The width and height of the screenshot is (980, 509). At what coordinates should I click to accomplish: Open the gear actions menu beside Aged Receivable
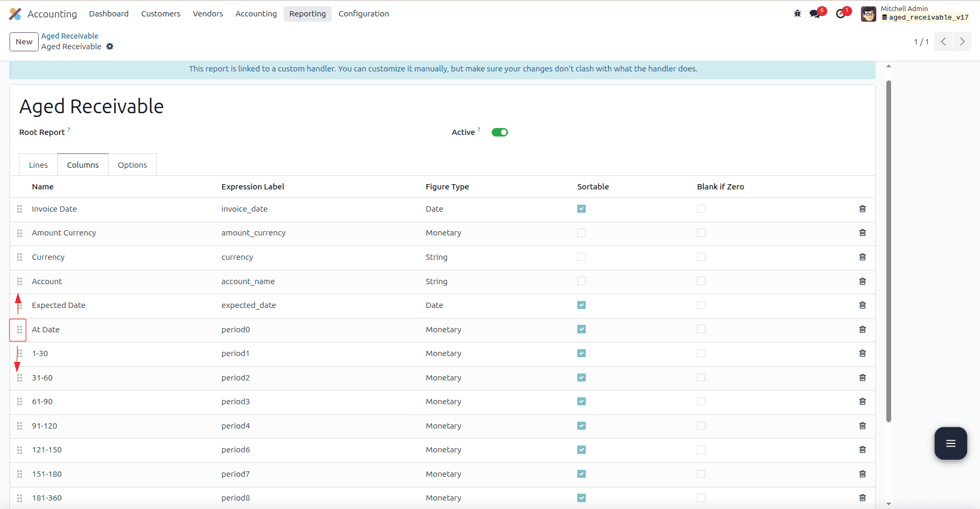[x=110, y=47]
